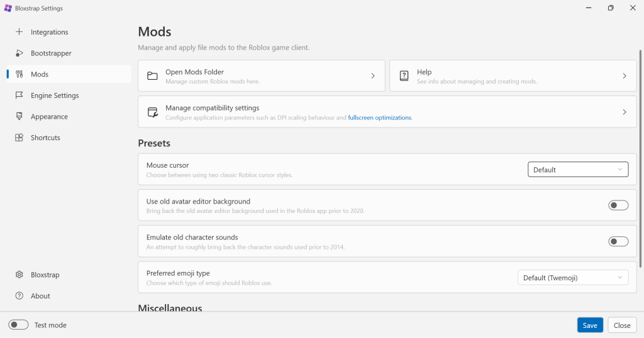Restore down the Bloxstrap Settings window

click(x=611, y=8)
